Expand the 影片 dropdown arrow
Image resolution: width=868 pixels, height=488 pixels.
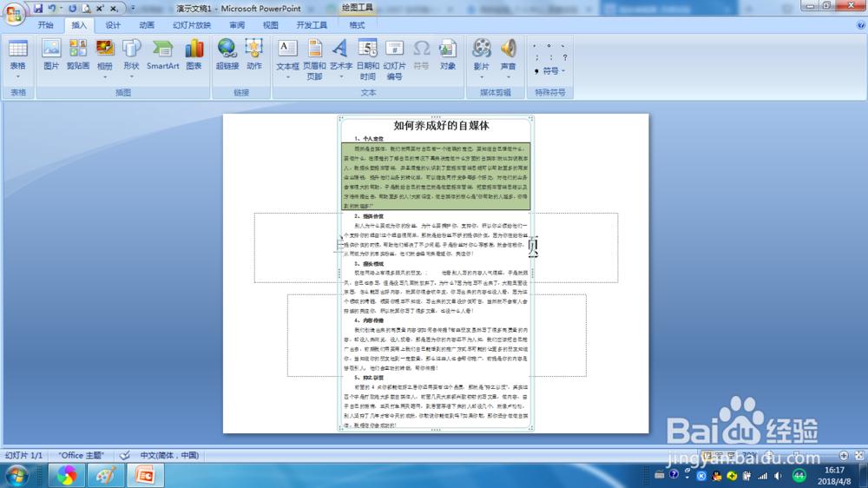[x=482, y=77]
